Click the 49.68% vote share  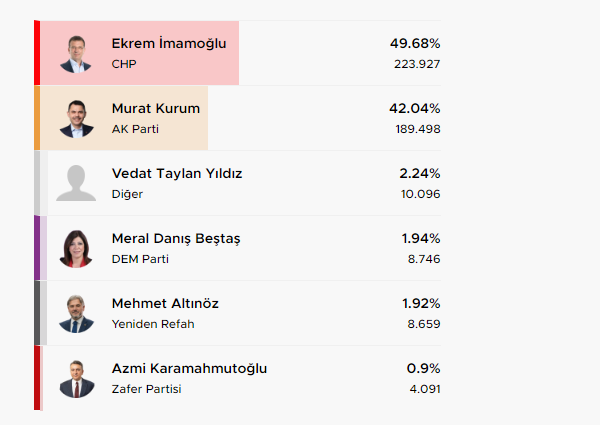414,44
